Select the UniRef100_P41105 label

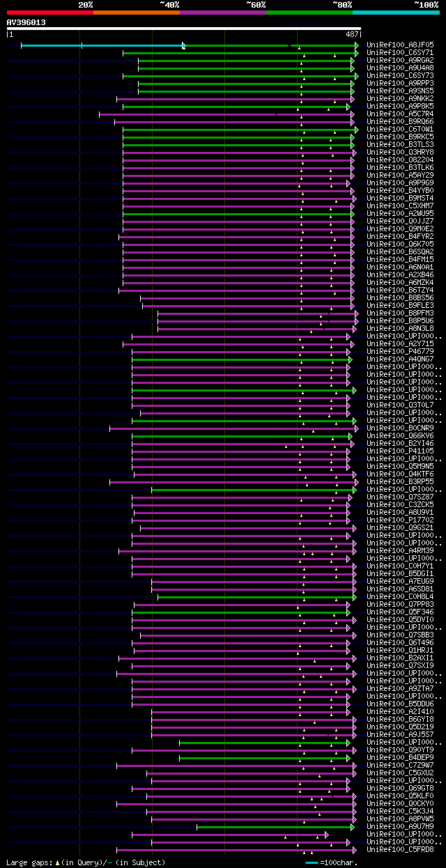[401, 451]
